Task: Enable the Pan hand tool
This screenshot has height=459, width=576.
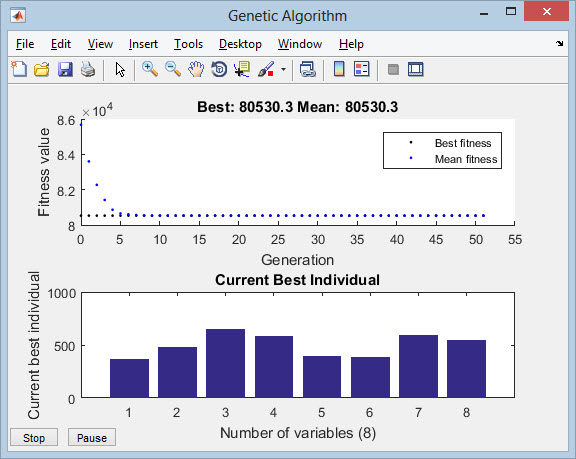Action: [196, 69]
